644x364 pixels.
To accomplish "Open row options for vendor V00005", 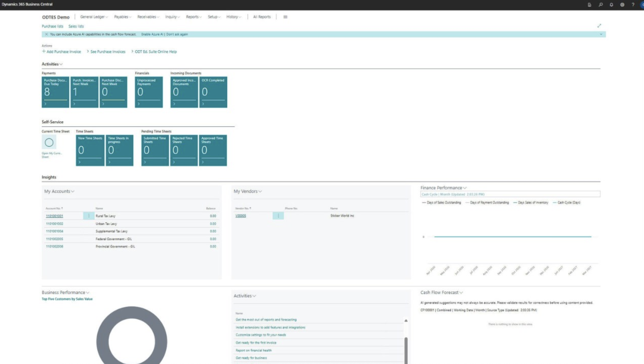I will pyautogui.click(x=278, y=216).
